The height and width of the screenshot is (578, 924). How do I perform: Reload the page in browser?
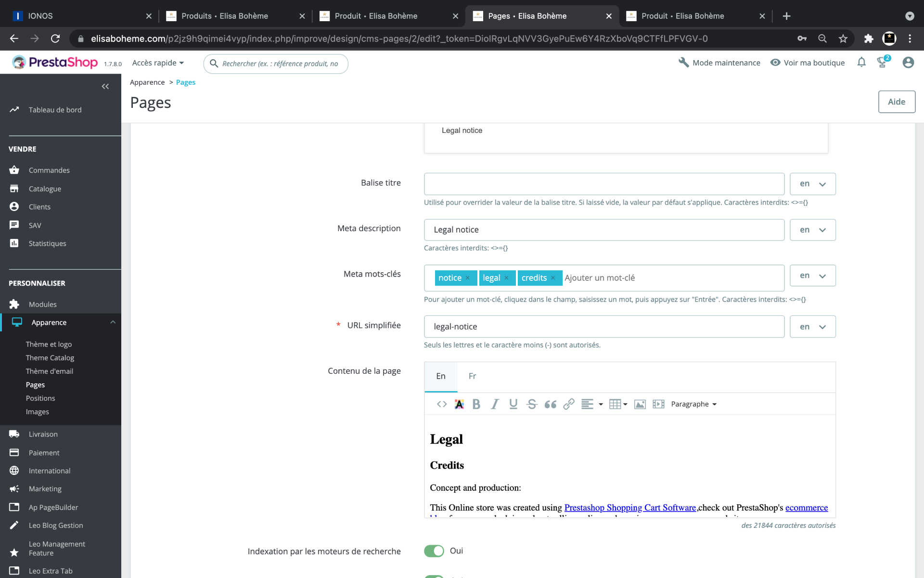tap(55, 39)
